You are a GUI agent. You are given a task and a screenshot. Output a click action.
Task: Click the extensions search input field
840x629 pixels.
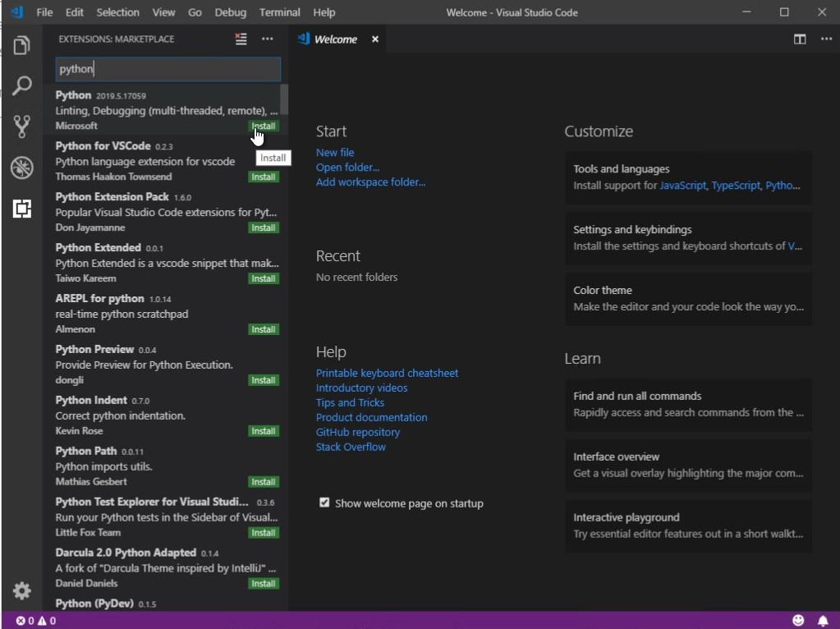[168, 69]
